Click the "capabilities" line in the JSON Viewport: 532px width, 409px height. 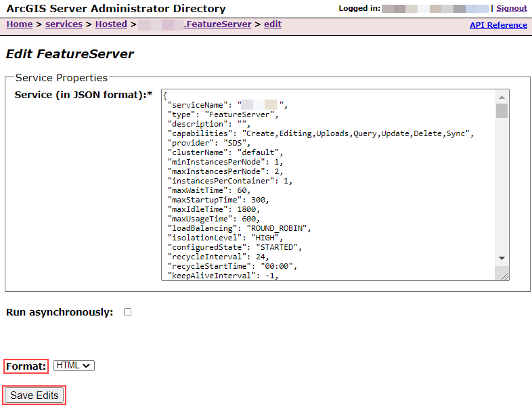[321, 133]
